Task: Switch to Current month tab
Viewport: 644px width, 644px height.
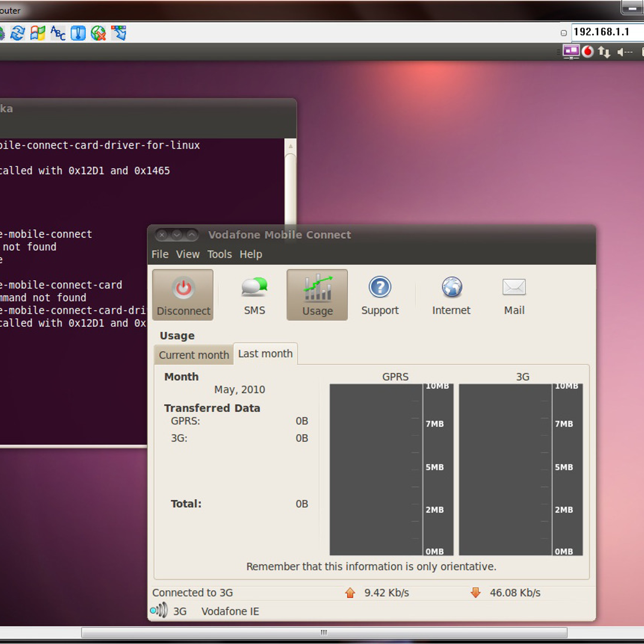Action: point(194,355)
